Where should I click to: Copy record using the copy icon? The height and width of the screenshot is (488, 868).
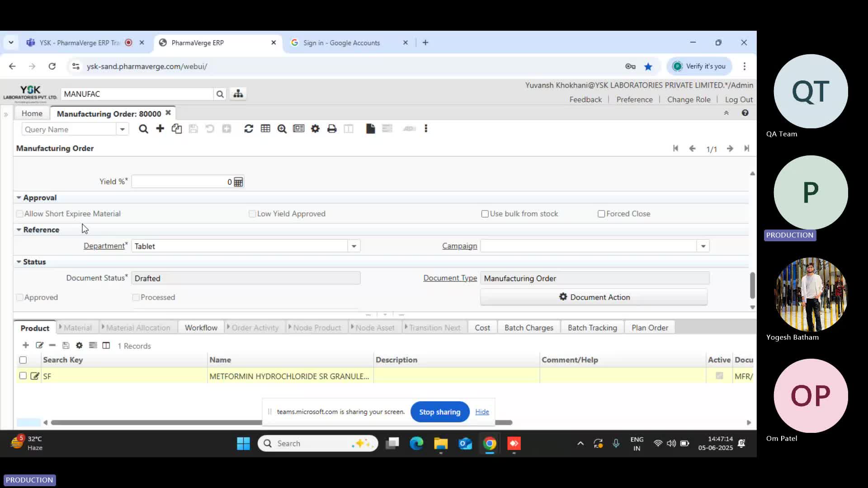pos(177,129)
